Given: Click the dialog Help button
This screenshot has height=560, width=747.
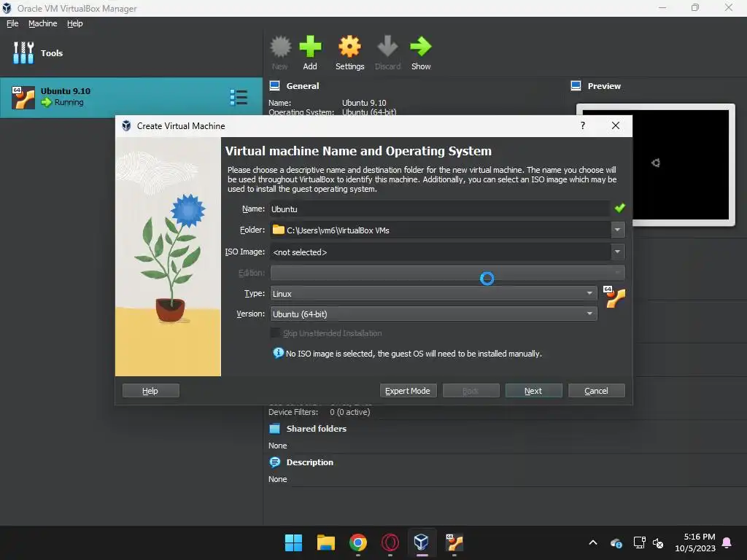Looking at the screenshot, I should pyautogui.click(x=150, y=391).
